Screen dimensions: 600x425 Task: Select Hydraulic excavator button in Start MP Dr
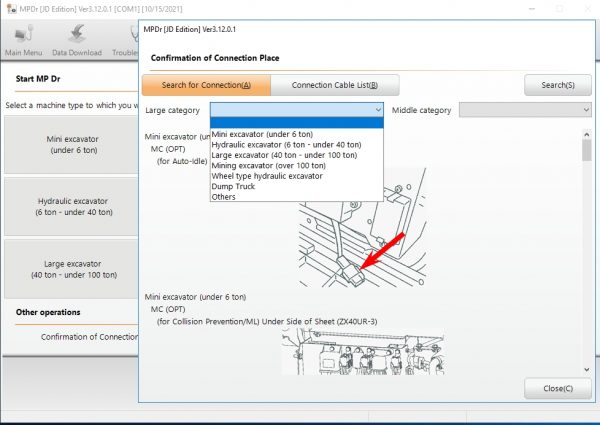pos(71,207)
